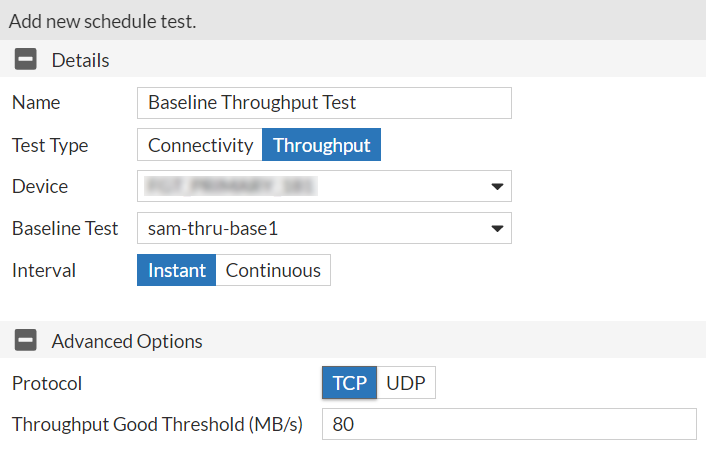
Task: Switch protocol to UDP
Action: [406, 383]
